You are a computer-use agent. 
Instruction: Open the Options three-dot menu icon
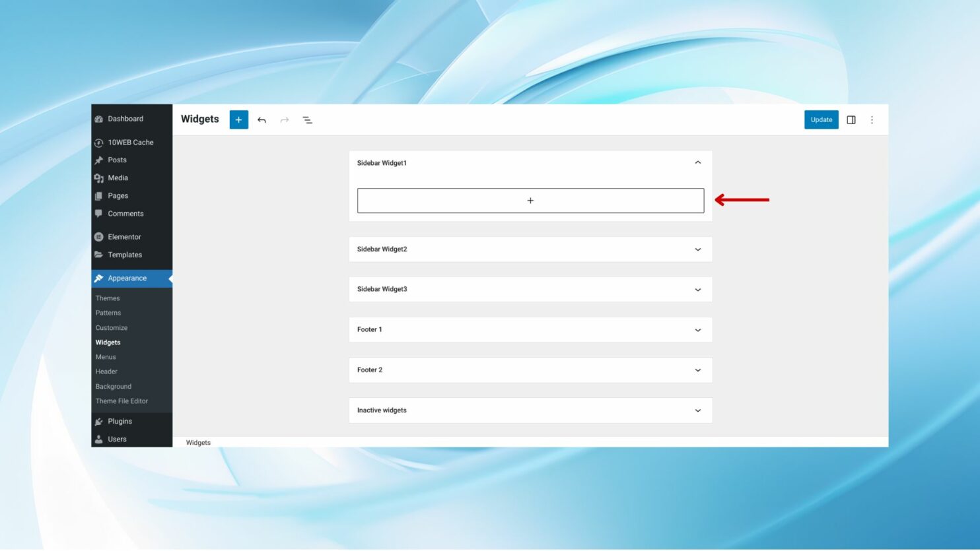(872, 119)
